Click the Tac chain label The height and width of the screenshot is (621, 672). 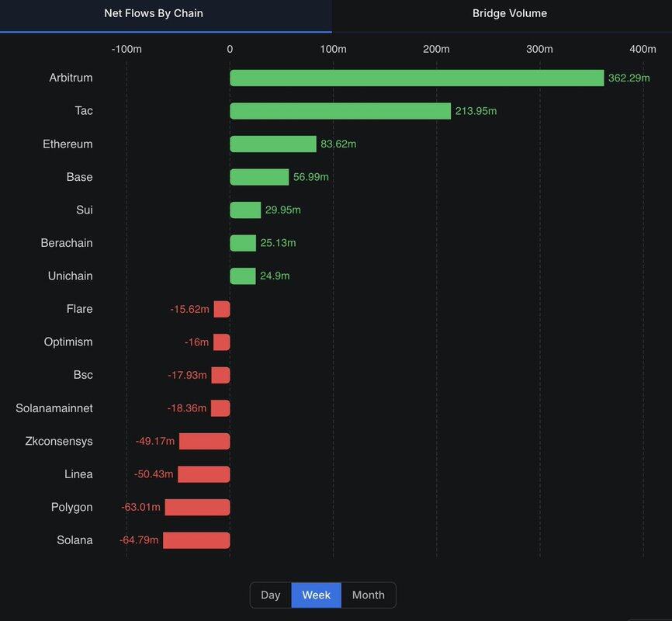(84, 111)
